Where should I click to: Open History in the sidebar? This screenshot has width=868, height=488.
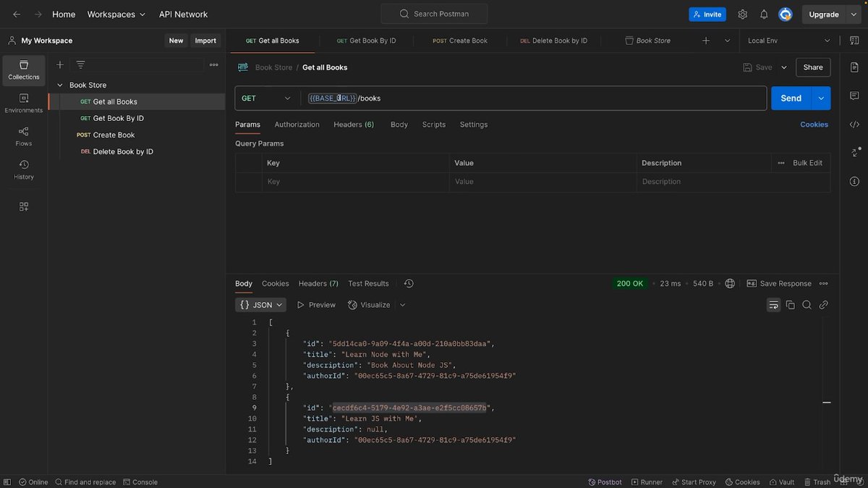click(24, 170)
